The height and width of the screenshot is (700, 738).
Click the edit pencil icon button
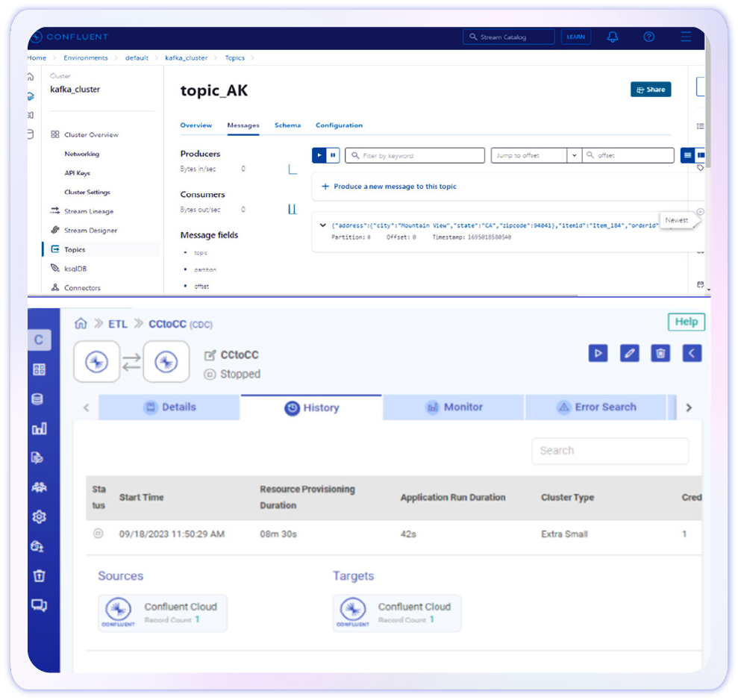pos(630,353)
